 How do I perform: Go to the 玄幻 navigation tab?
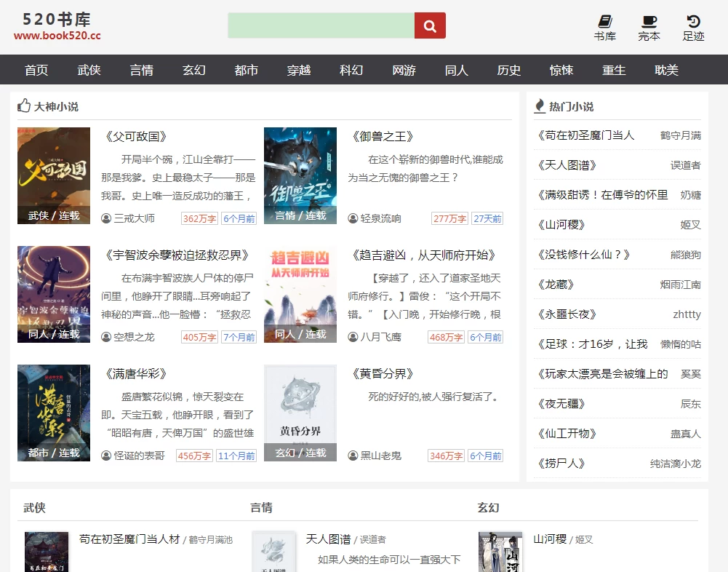point(193,70)
